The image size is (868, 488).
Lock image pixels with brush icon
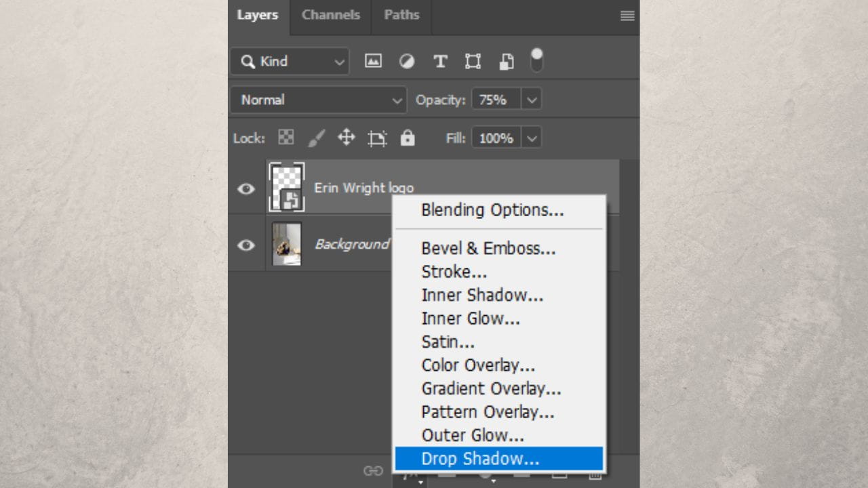point(316,138)
